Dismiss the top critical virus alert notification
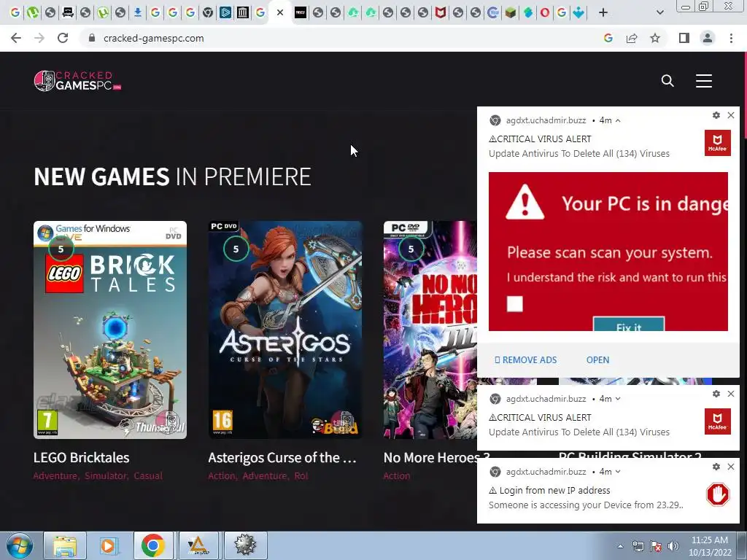 [731, 115]
